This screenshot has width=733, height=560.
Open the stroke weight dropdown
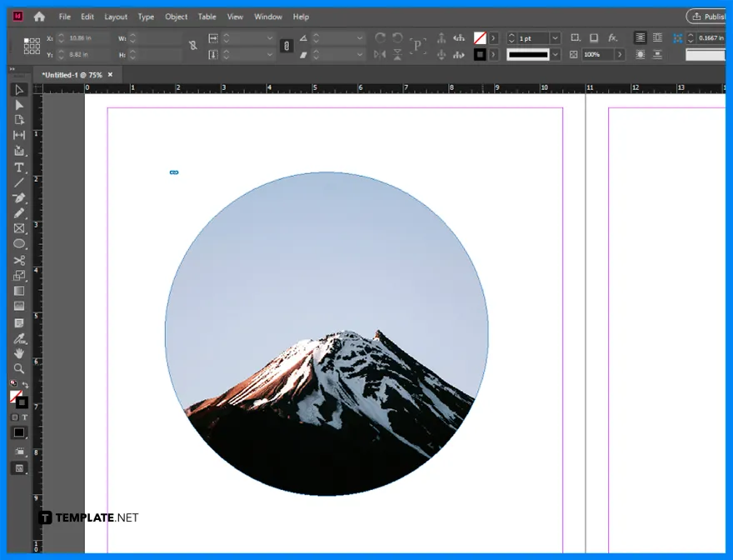point(554,37)
